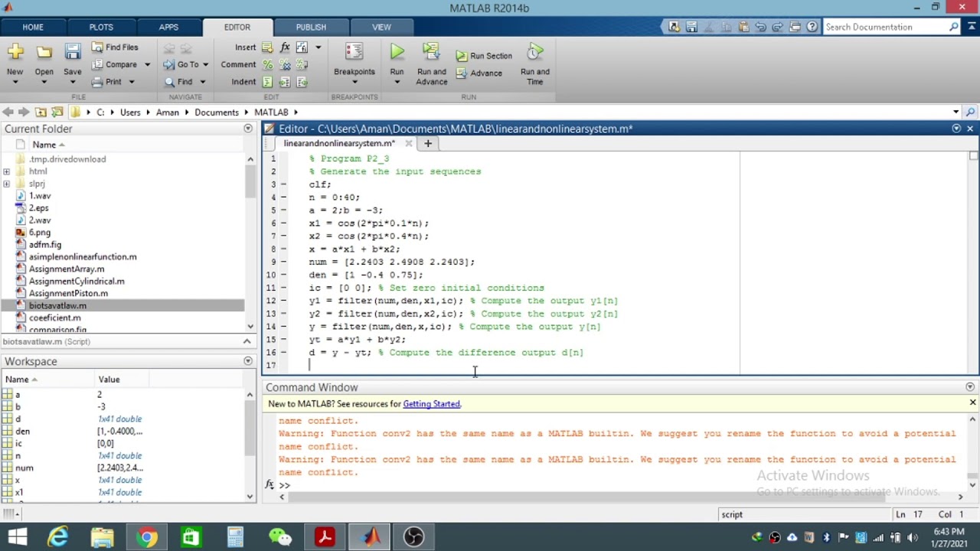Click the Insert section icon

click(267, 47)
